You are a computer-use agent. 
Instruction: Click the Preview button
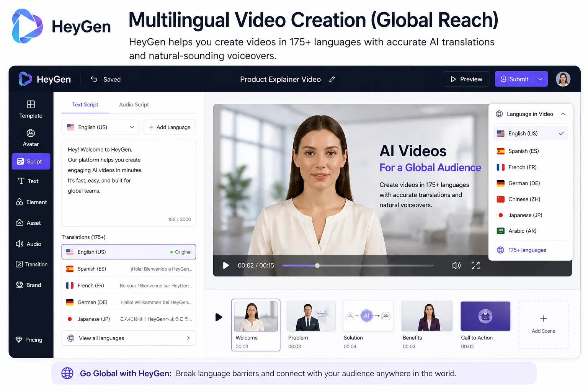coord(466,79)
